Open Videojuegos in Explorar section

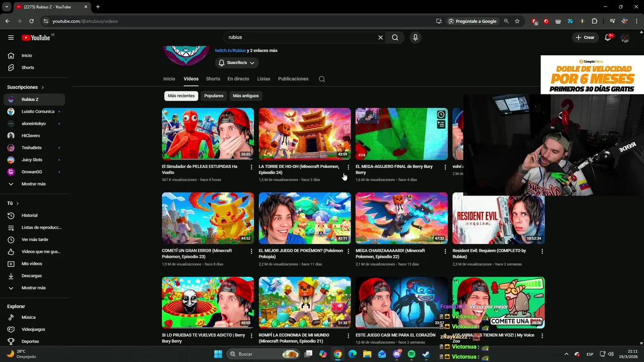click(x=34, y=329)
